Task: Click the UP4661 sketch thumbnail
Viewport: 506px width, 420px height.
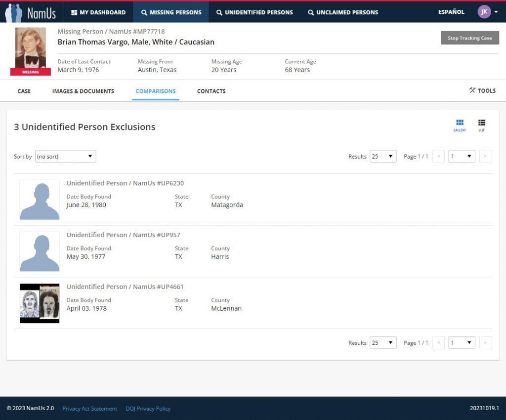Action: pyautogui.click(x=40, y=303)
